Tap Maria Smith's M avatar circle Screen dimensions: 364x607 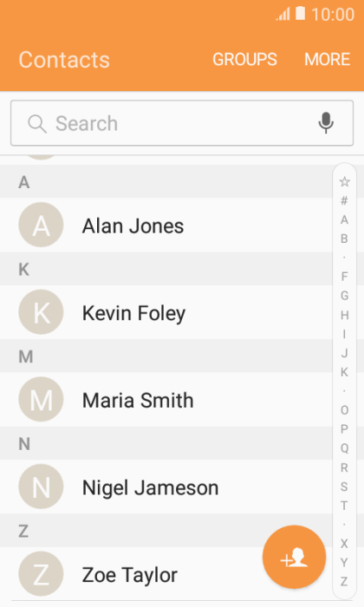click(x=41, y=399)
